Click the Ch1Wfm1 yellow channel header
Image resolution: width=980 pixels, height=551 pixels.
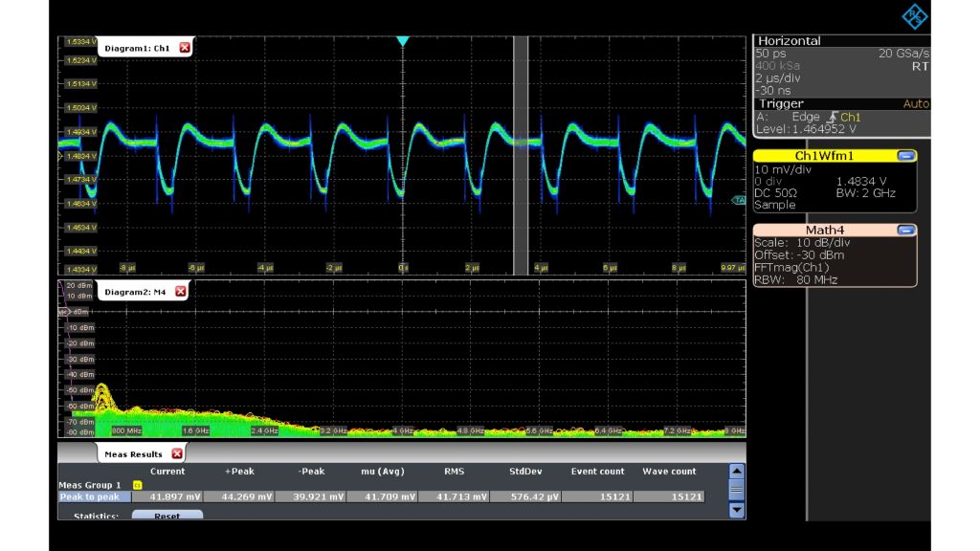823,156
